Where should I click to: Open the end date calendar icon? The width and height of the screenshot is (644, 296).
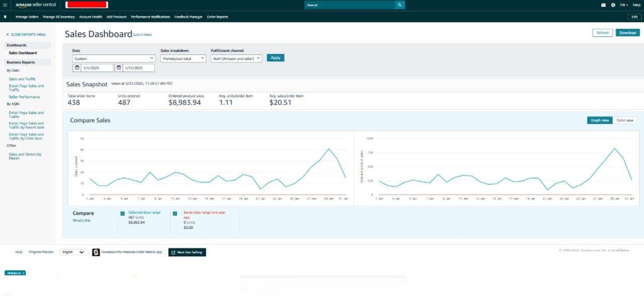point(119,68)
